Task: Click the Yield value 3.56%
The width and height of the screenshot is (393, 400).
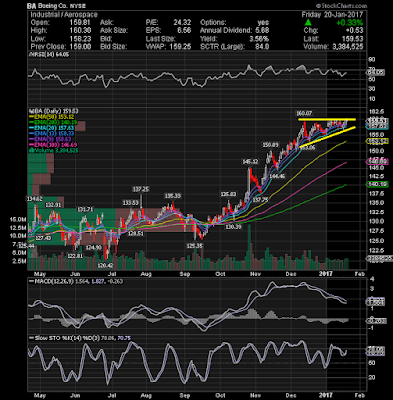Action: pos(259,39)
